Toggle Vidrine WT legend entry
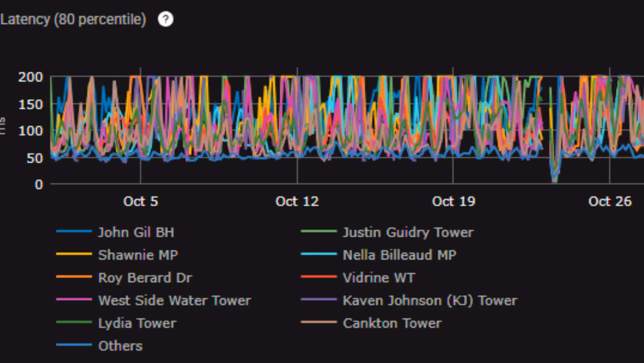644x363 pixels. click(x=358, y=278)
